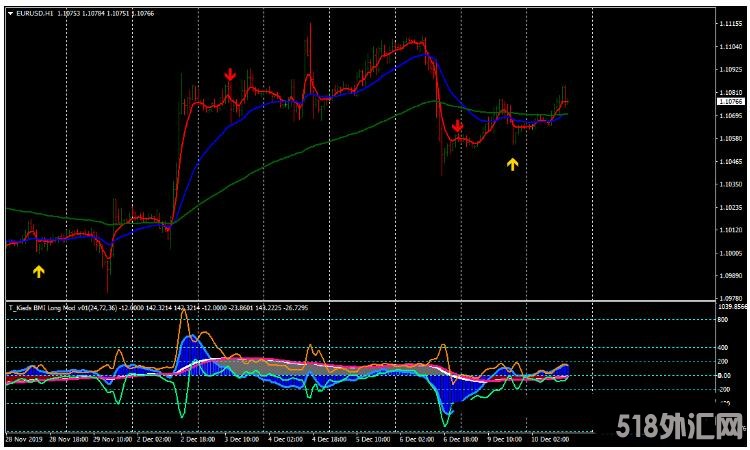Click the T_Kiads BMI Long Mod indicator label

point(60,307)
